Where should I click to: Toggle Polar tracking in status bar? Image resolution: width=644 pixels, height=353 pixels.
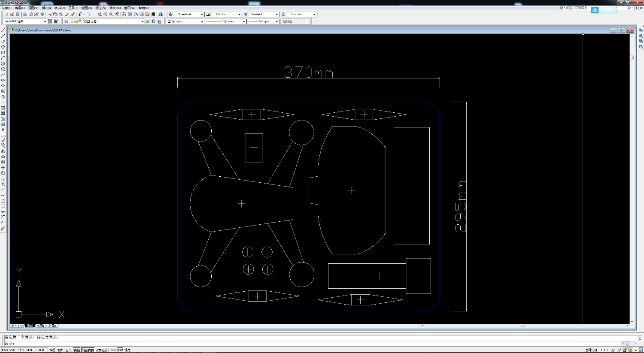pos(77,350)
